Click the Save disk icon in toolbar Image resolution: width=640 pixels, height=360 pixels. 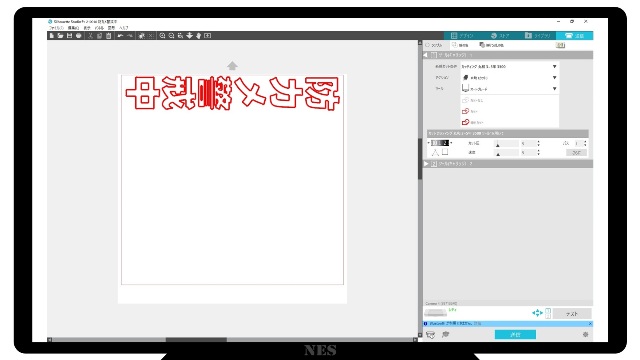[69, 36]
